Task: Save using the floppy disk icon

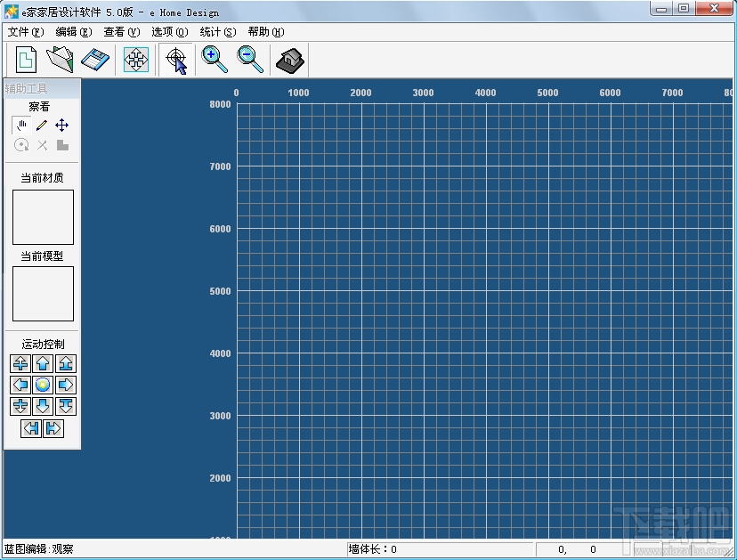Action: (94, 60)
